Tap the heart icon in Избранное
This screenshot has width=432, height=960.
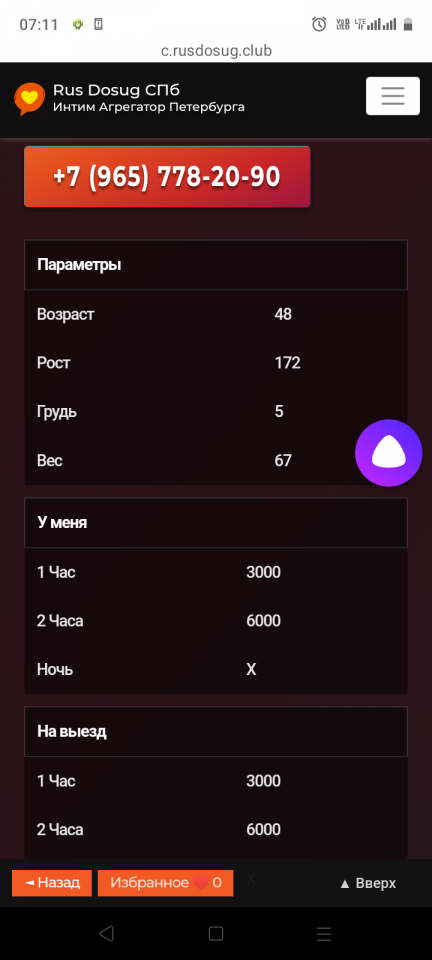(x=201, y=883)
